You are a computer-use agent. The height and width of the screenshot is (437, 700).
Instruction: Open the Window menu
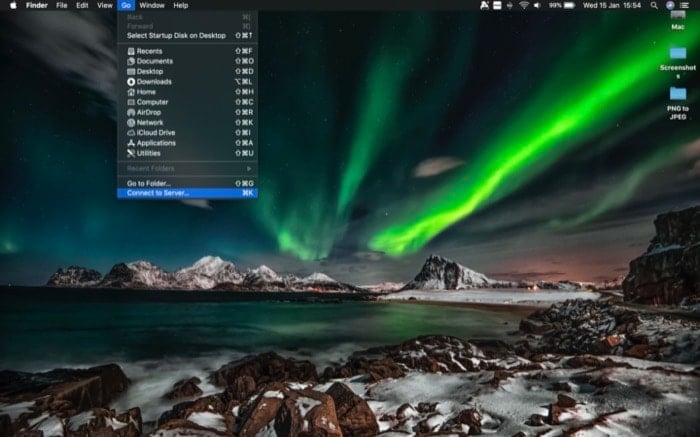152,5
